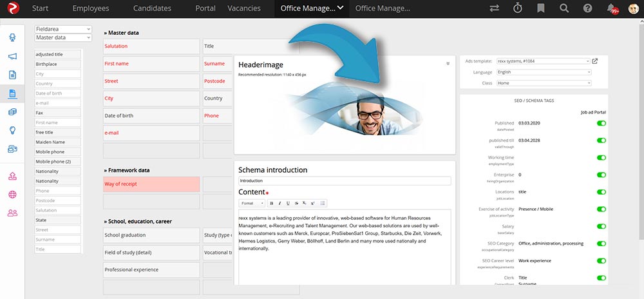This screenshot has height=299, width=644.
Task: Open the Format dropdown in Content editor
Action: 252,203
